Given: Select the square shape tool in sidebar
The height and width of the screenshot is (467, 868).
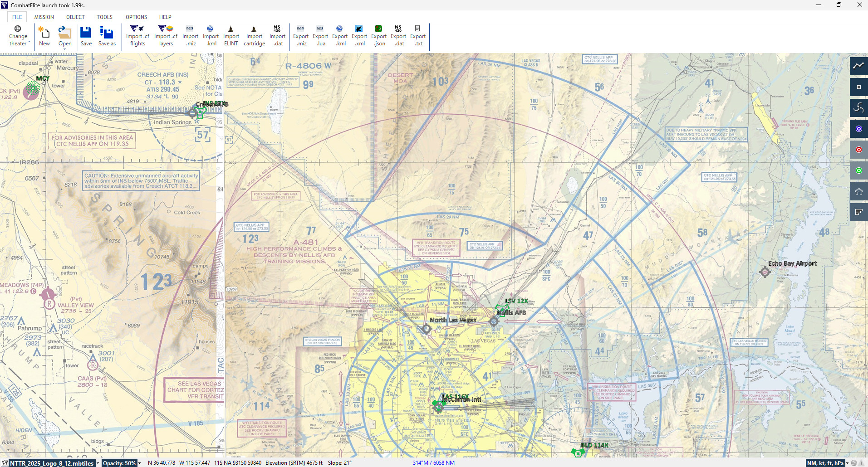Looking at the screenshot, I should (x=858, y=87).
